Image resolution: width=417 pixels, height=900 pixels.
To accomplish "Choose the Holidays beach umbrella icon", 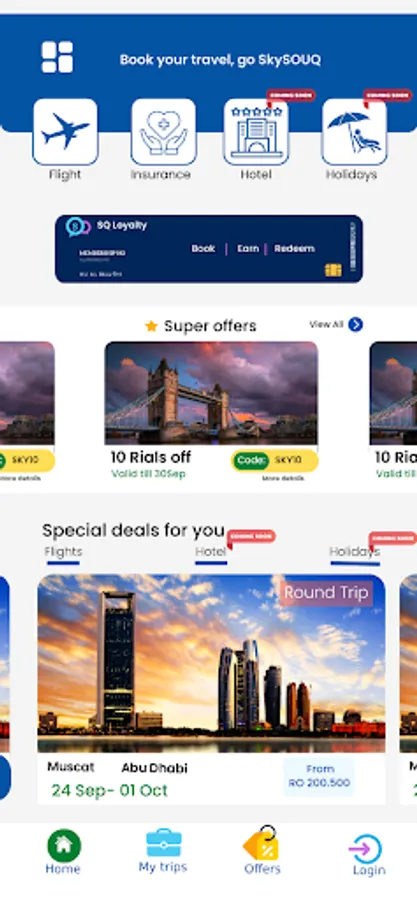I will (x=354, y=132).
